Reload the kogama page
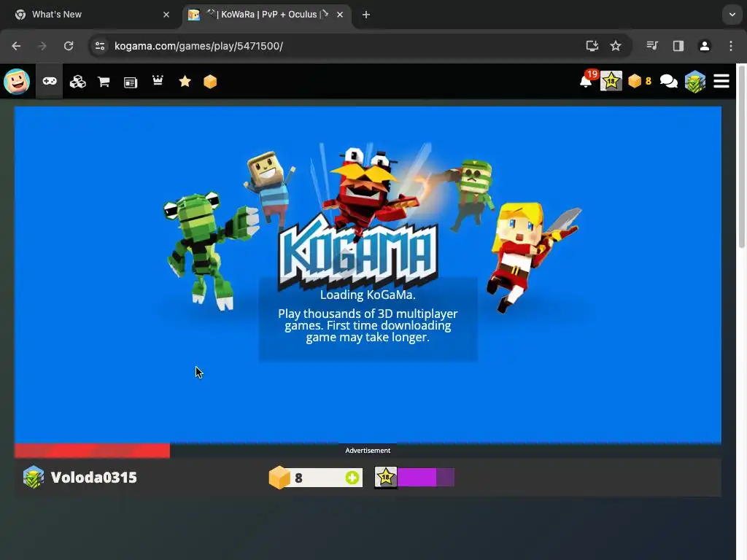This screenshot has width=747, height=560. point(69,46)
